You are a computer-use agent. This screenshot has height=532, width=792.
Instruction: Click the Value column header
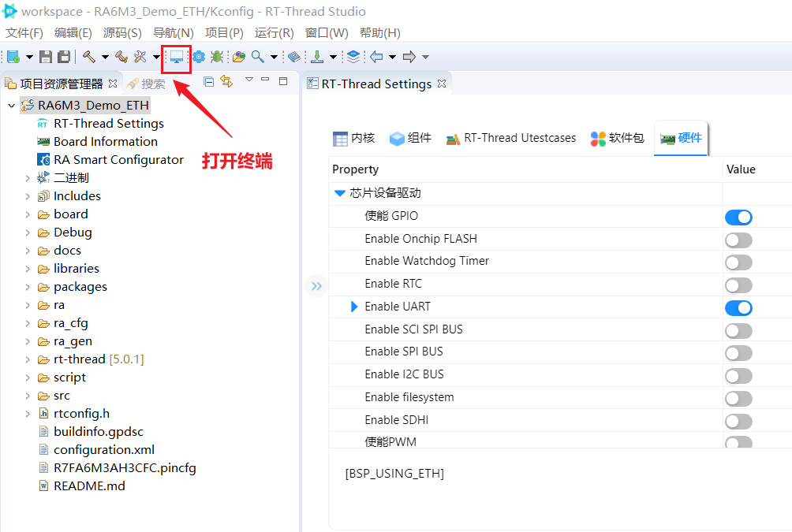741,169
